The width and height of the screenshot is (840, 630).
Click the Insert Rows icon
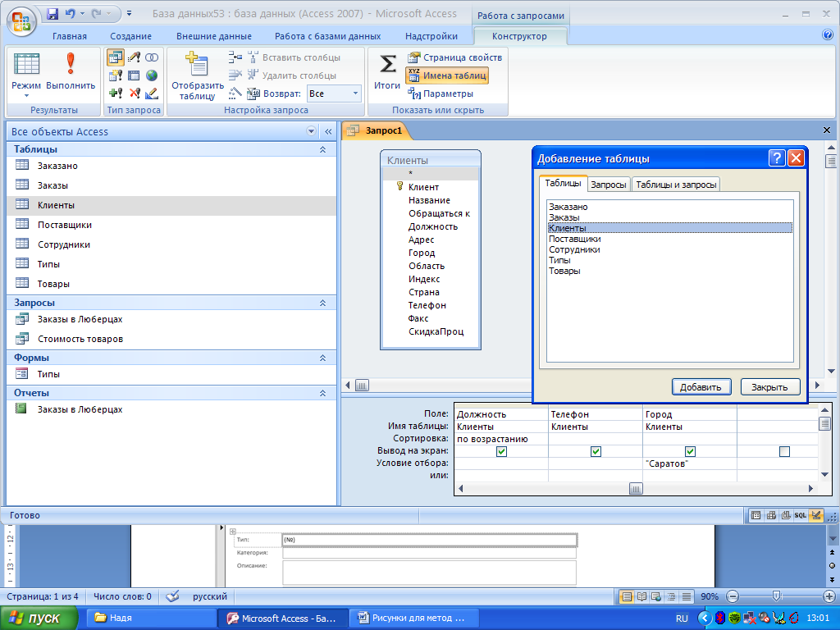235,57
